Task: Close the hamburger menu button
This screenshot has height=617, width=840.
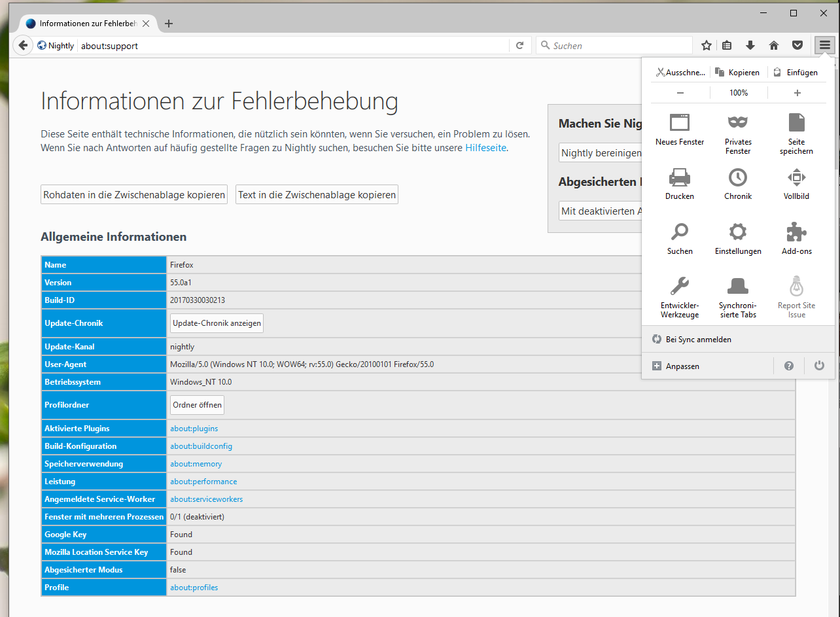Action: 825,45
